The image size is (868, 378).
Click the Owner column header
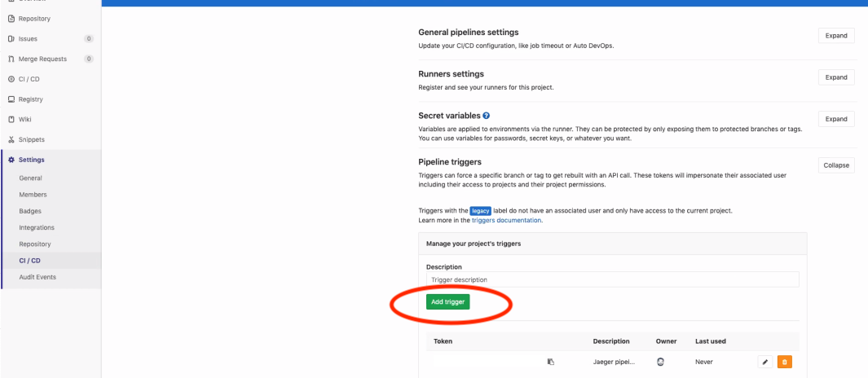[667, 341]
